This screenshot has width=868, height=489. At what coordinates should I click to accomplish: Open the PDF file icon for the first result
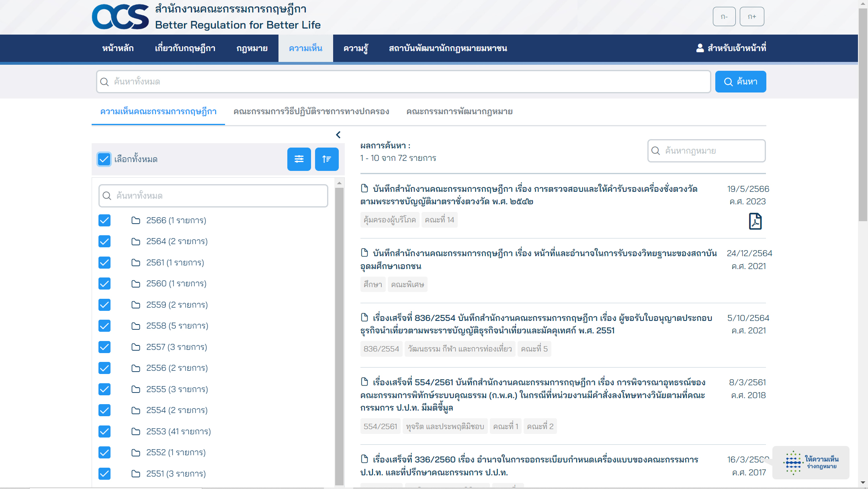755,221
